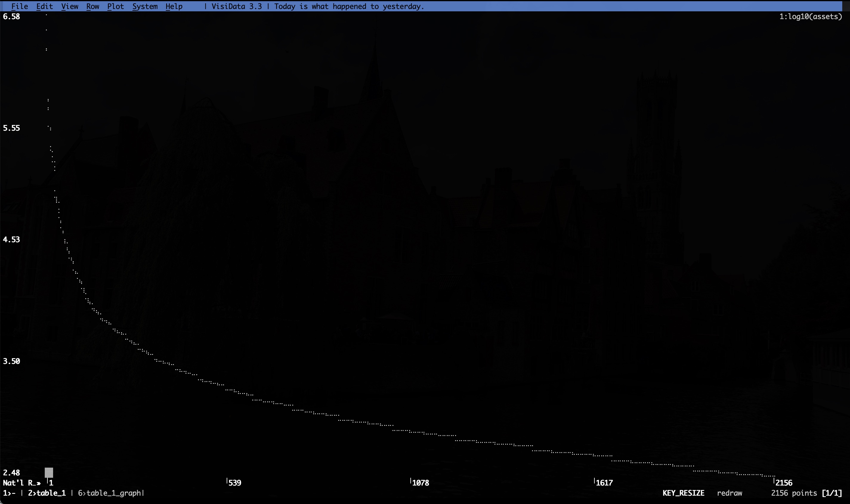
Task: Click the '2156 points' status text
Action: [x=794, y=493]
